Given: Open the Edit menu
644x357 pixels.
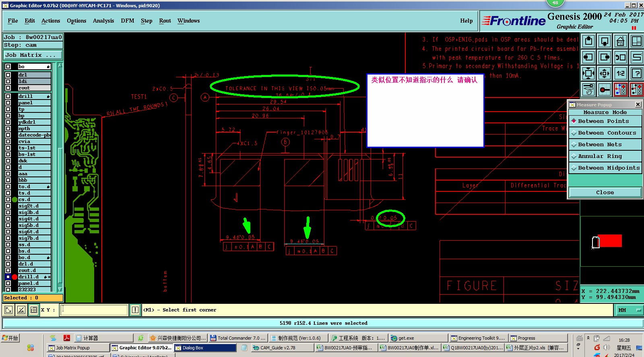Looking at the screenshot, I should [x=30, y=21].
